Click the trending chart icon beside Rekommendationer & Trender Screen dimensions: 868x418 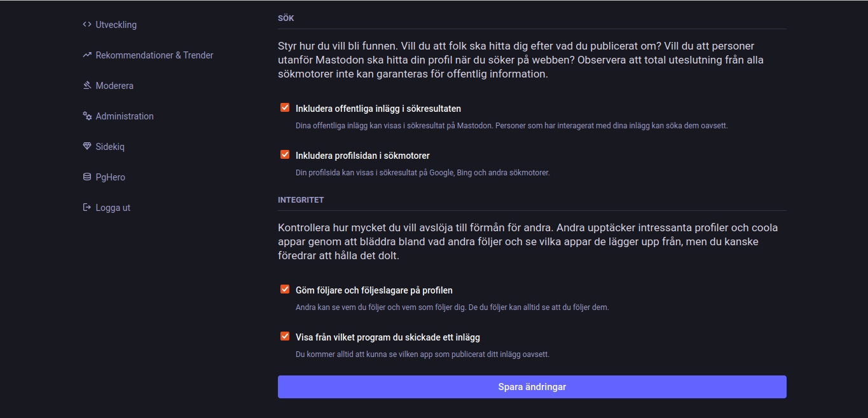point(86,55)
